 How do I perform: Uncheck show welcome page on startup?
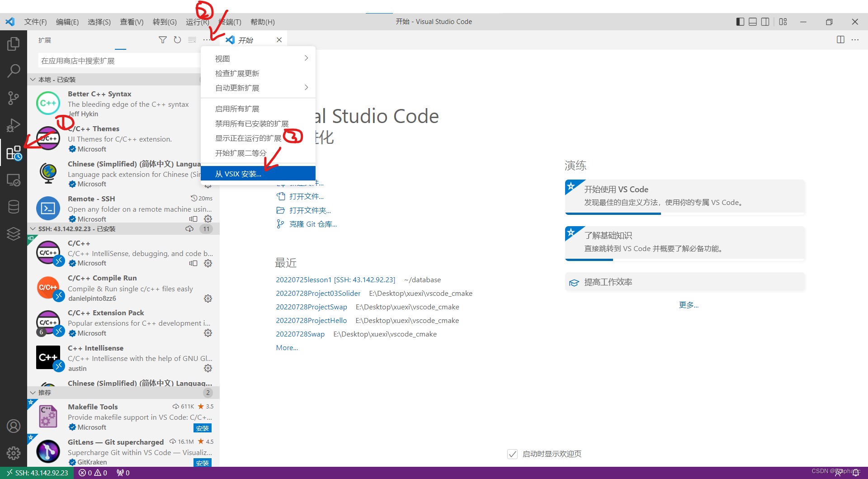(512, 454)
